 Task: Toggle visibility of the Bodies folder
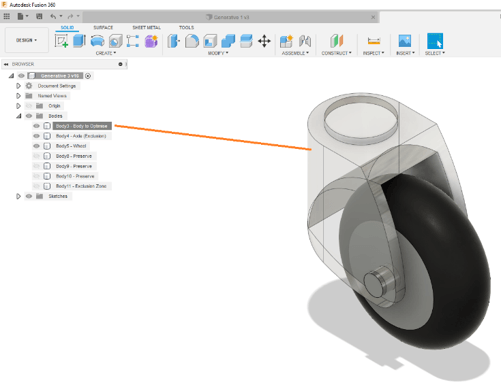tap(29, 116)
